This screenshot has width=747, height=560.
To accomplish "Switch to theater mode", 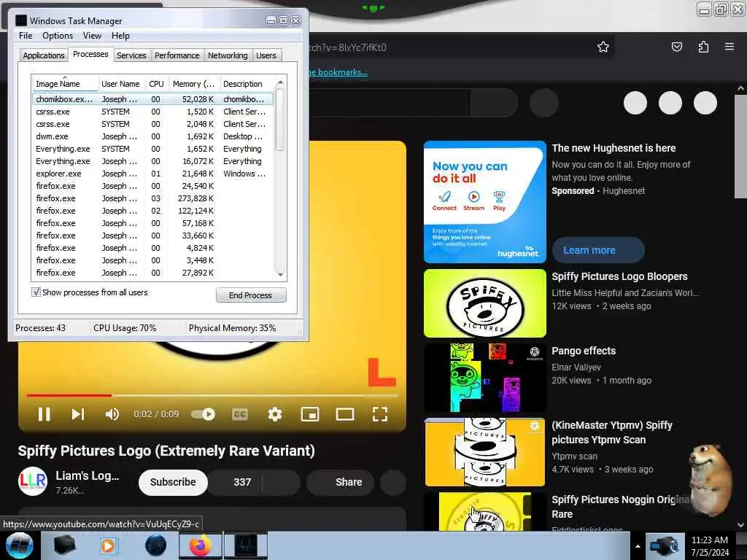I will click(x=344, y=414).
